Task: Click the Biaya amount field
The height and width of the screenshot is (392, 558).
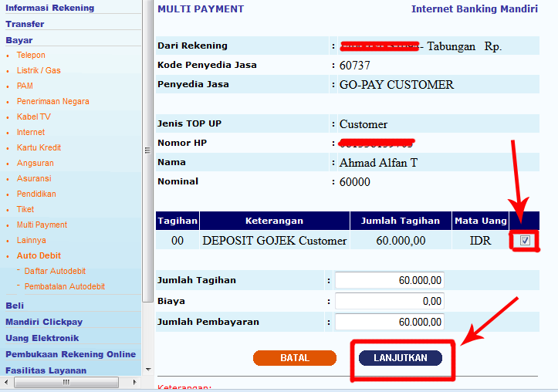Action: pos(389,301)
